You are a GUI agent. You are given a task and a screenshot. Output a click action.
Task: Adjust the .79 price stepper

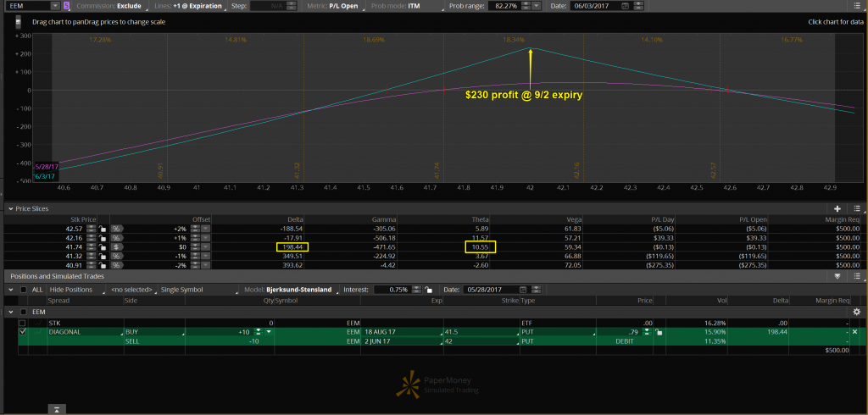tap(647, 332)
